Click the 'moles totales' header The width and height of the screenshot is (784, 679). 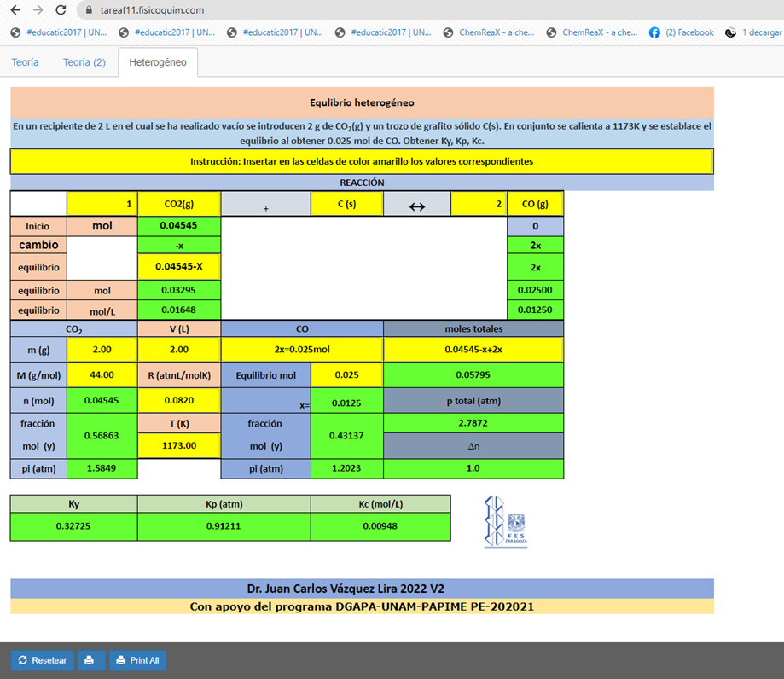pos(473,329)
